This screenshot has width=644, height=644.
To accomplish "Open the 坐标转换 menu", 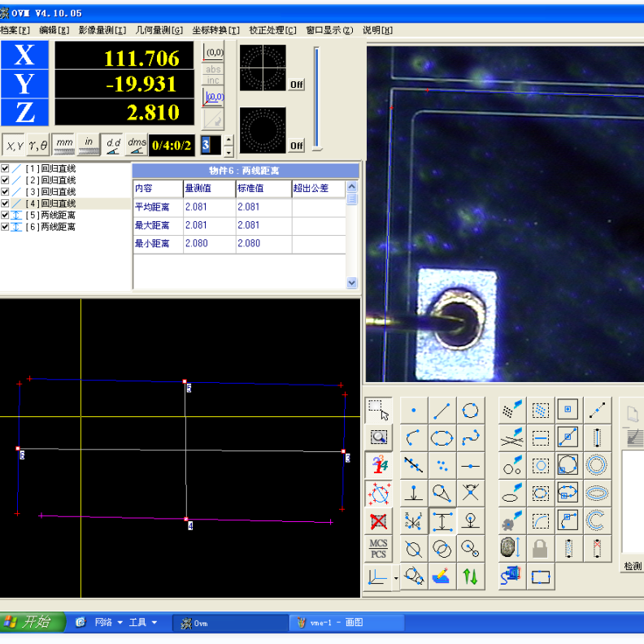I will [x=215, y=30].
